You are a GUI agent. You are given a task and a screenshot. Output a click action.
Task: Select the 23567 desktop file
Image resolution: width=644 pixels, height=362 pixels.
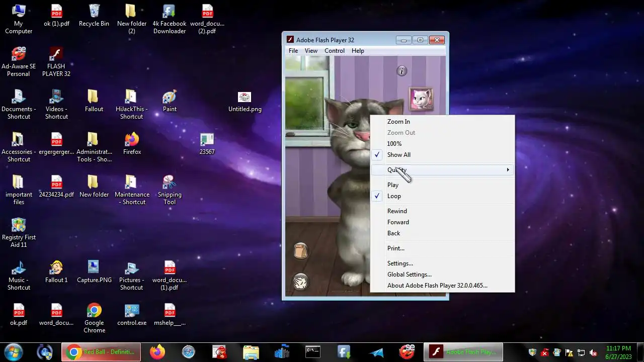coord(207,144)
